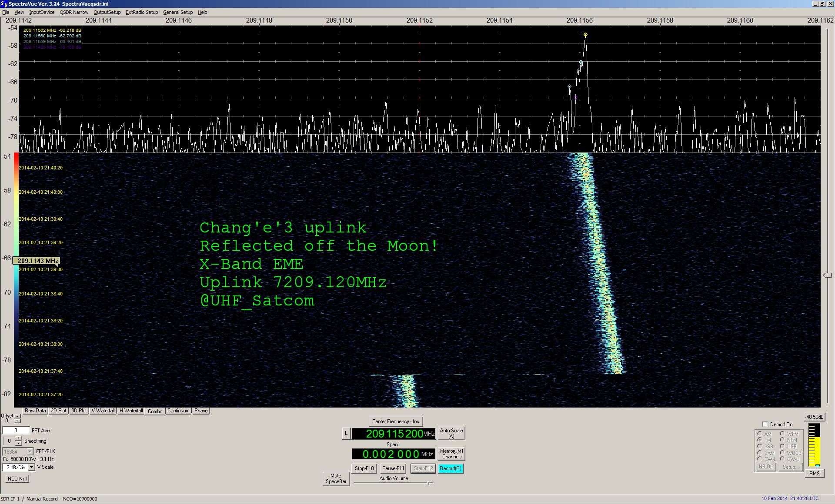Viewport: 835px width, 504px height.
Task: Click the Offset up arrow
Action: [17, 416]
